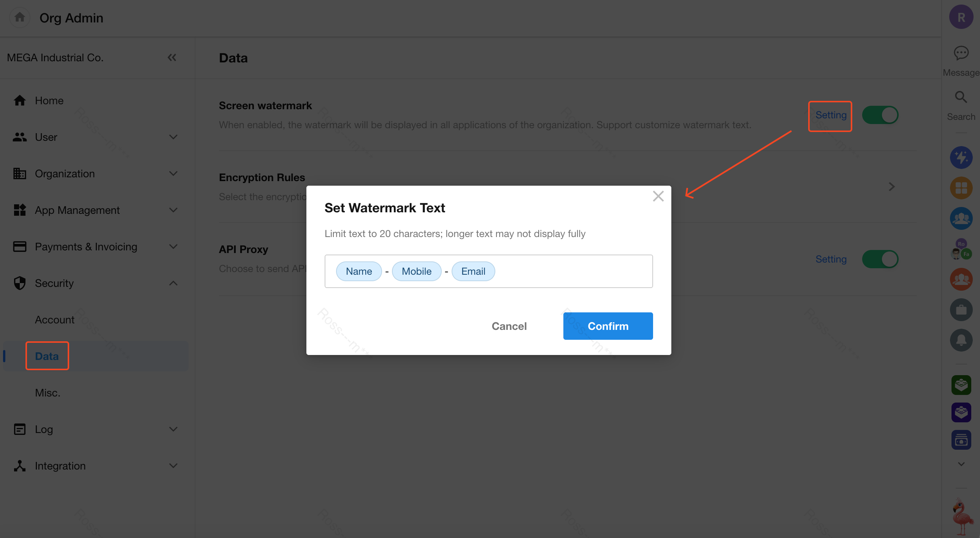Click the R user avatar
The height and width of the screenshot is (538, 980).
pos(961,17)
